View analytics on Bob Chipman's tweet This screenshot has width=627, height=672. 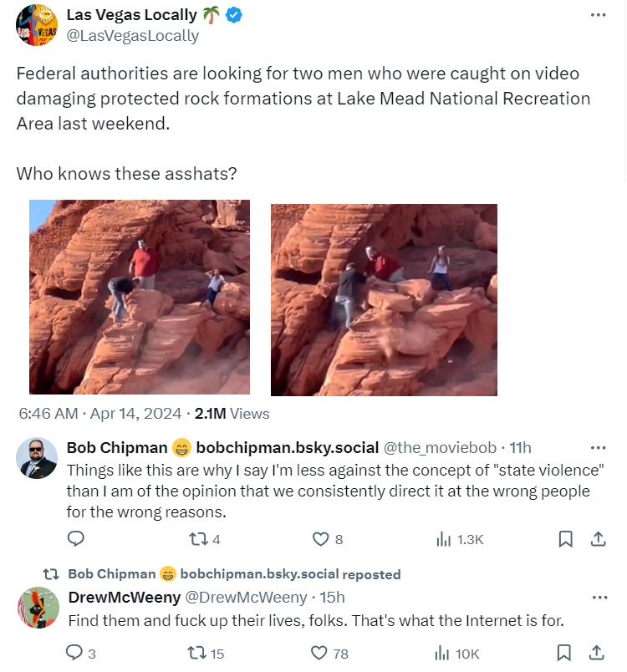point(444,540)
